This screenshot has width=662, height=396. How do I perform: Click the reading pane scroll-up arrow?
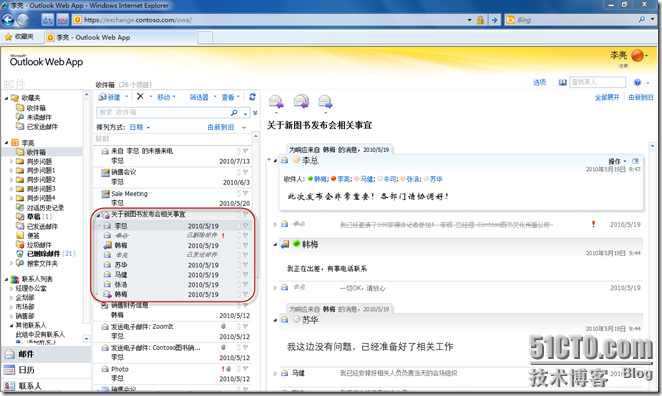click(652, 146)
